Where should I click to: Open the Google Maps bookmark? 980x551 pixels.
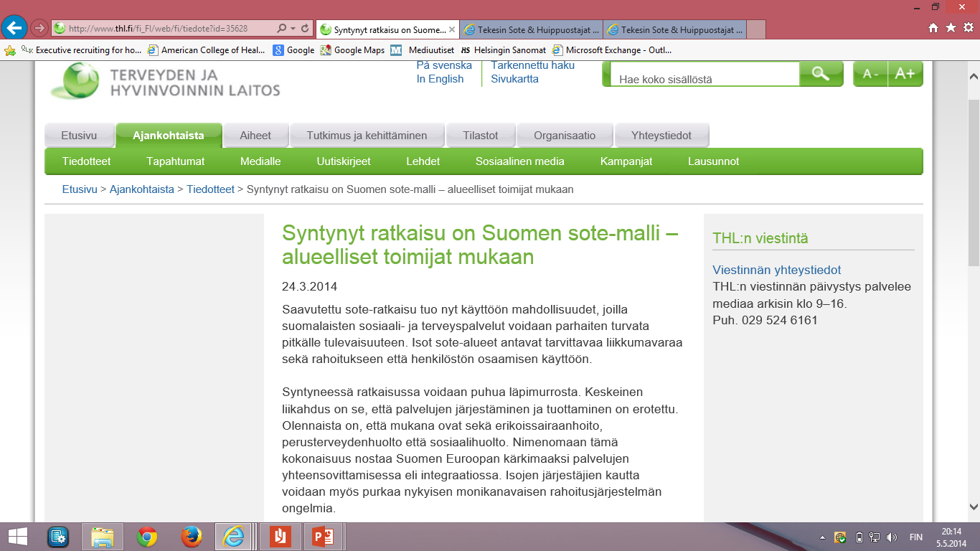tap(352, 50)
